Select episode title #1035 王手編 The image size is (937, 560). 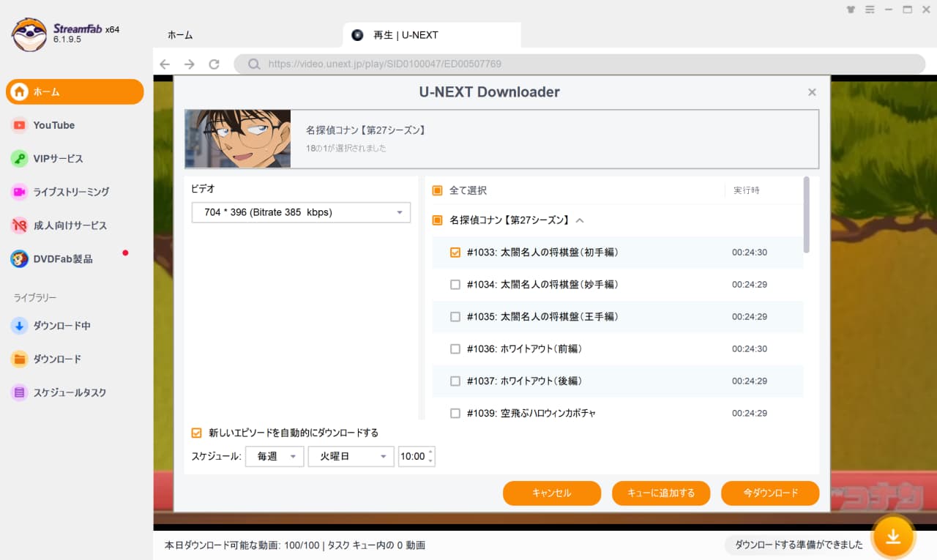[x=542, y=317]
